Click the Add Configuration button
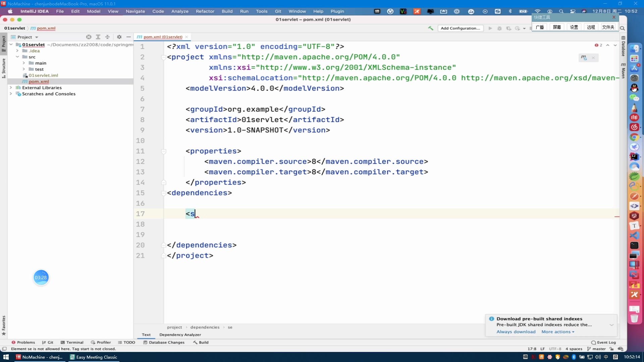 coord(460,28)
